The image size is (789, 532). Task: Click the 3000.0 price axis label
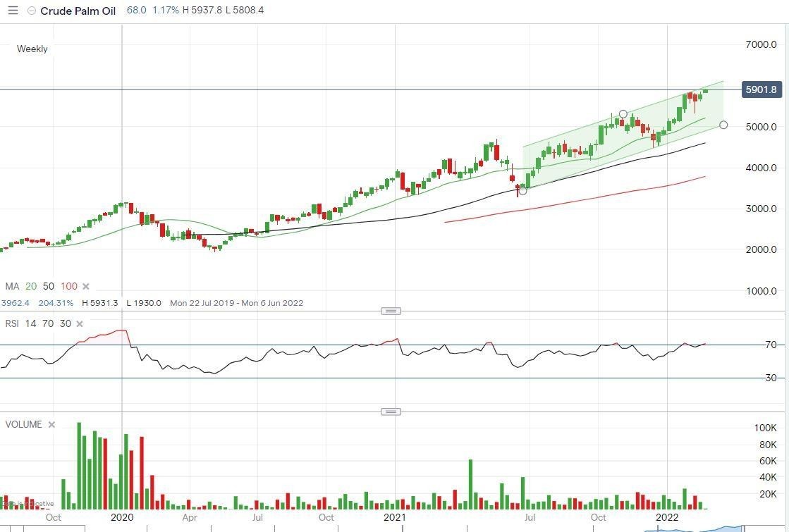pyautogui.click(x=761, y=208)
